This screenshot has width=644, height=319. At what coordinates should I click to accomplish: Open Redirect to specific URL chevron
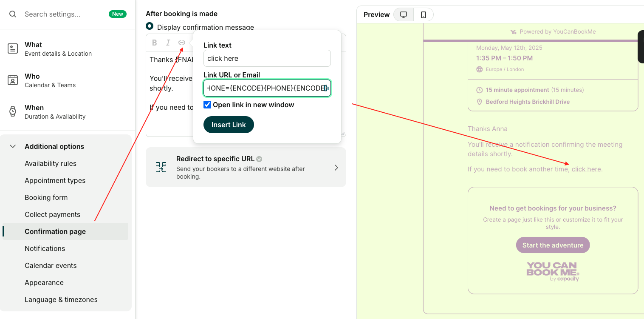pyautogui.click(x=336, y=168)
